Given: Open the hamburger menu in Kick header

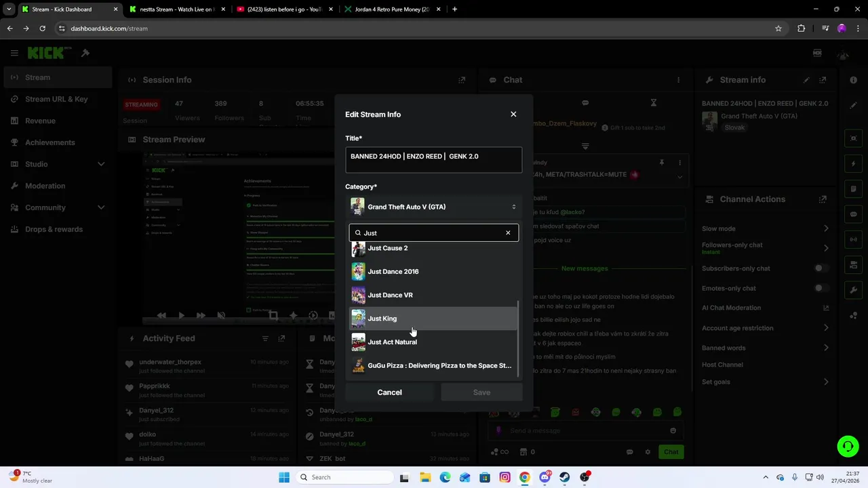Looking at the screenshot, I should pyautogui.click(x=14, y=53).
